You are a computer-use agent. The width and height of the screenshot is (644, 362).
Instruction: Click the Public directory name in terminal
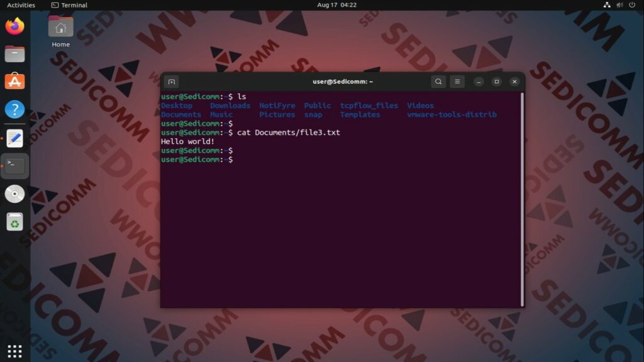(318, 106)
